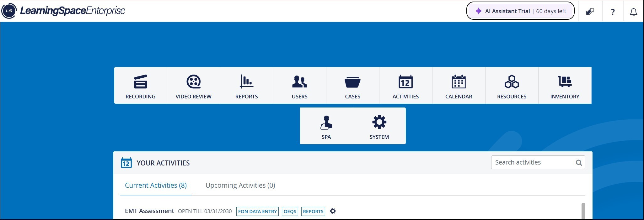Open the System settings module

[x=379, y=126]
